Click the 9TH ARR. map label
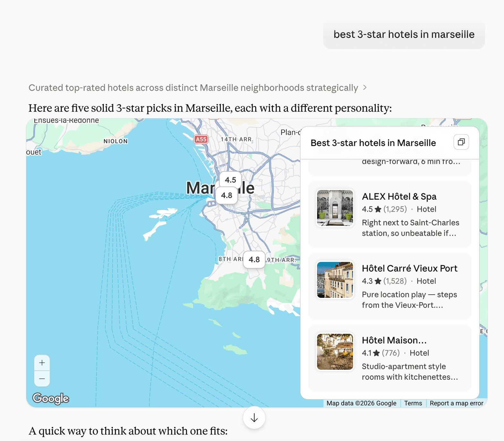 [x=281, y=260]
